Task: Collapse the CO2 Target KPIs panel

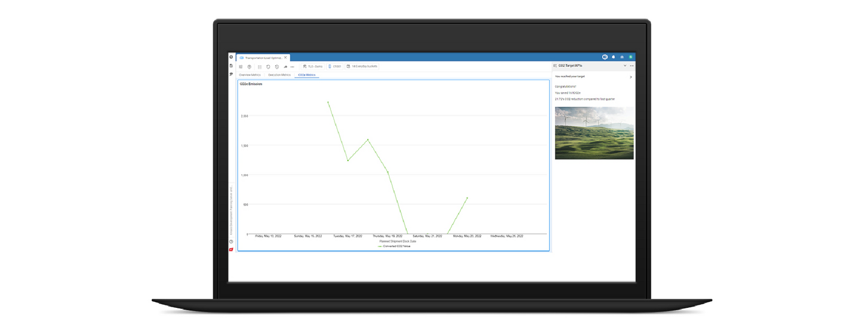Action: [x=624, y=65]
